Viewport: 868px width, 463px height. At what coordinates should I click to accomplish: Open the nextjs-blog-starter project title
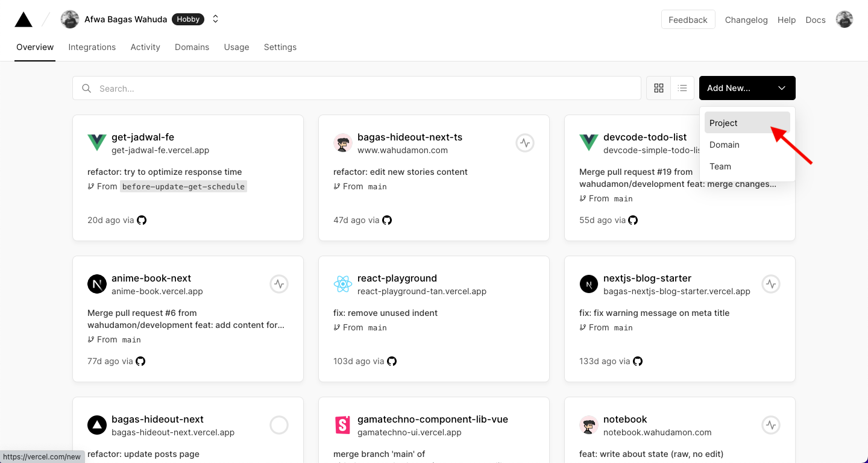point(647,278)
